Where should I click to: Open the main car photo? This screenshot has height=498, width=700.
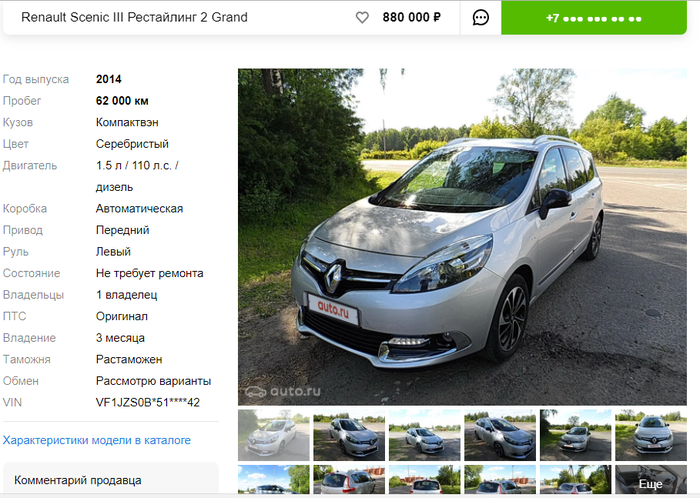[462, 237]
